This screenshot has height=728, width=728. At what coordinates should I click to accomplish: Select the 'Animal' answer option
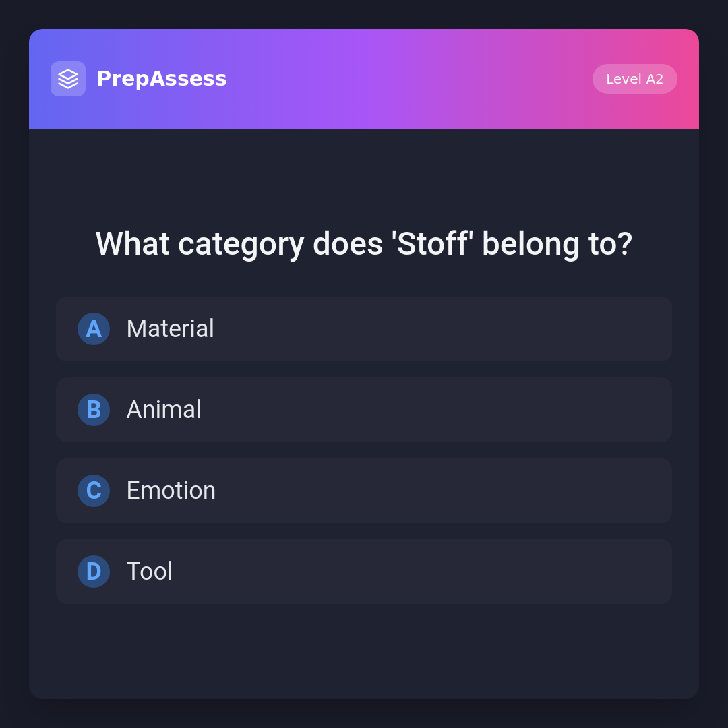coord(364,410)
